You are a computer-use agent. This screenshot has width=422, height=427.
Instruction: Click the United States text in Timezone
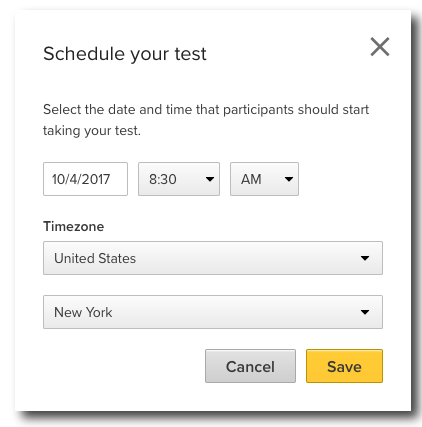pos(95,258)
